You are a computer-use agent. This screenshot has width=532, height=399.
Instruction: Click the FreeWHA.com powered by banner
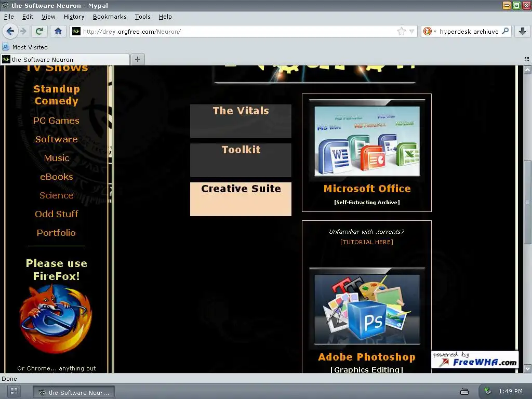(475, 360)
